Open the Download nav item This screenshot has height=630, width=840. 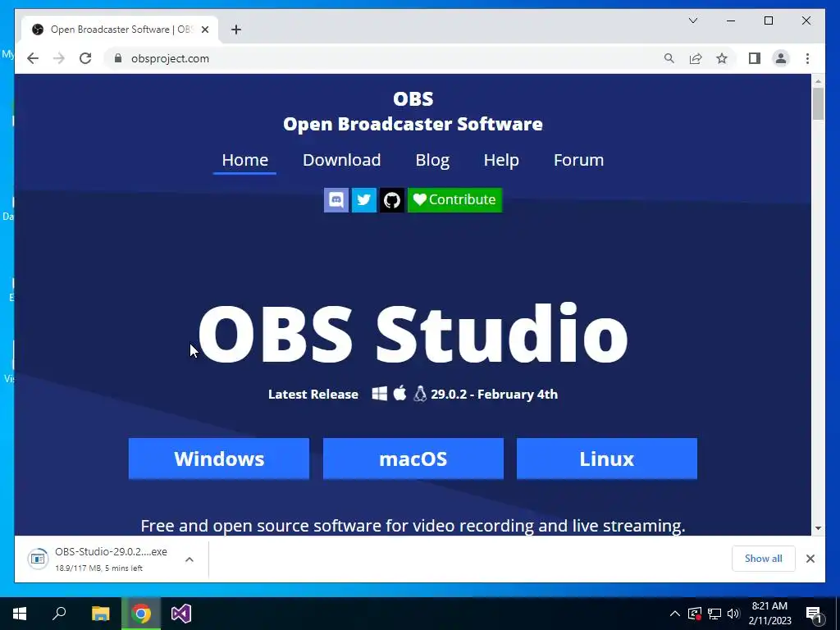tap(342, 160)
